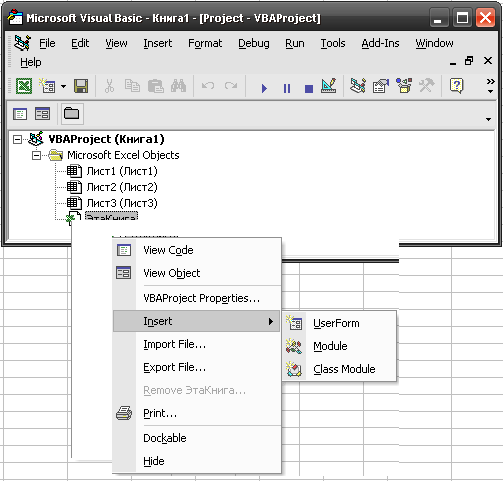Click the VBA icon left of File menu

[22, 43]
